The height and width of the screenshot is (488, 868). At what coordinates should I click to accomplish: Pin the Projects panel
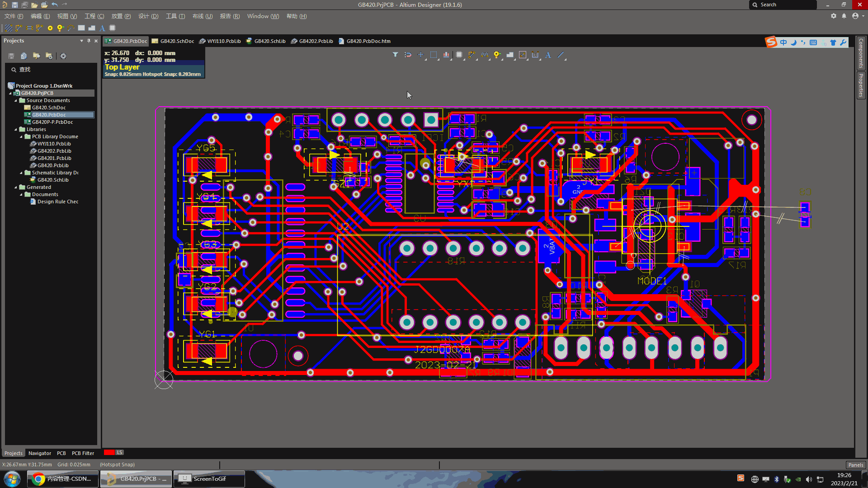[x=89, y=41]
